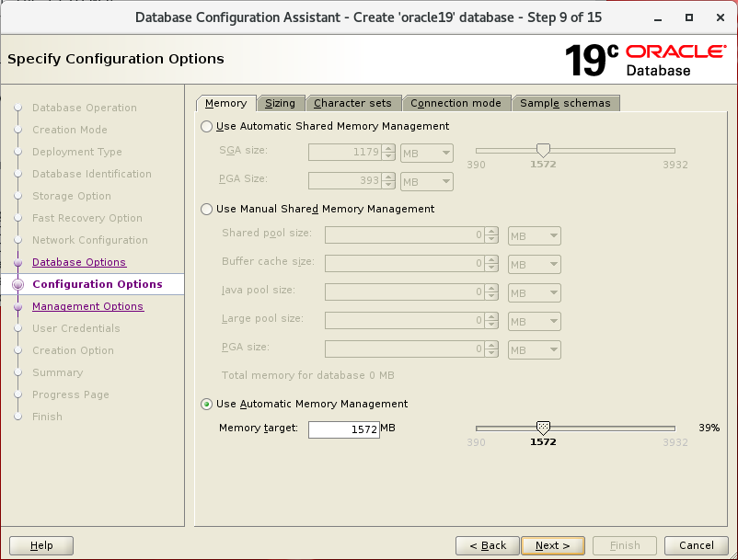Click the SGA size spinner arrows
The height and width of the screenshot is (560, 738).
tap(388, 153)
